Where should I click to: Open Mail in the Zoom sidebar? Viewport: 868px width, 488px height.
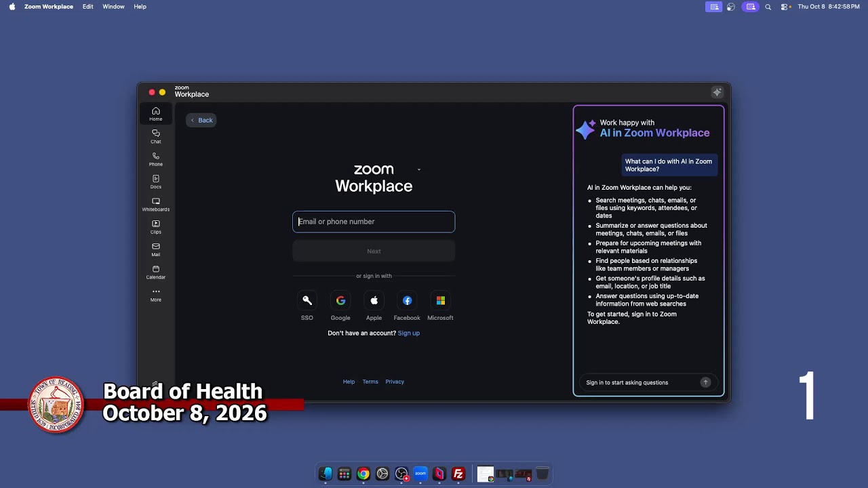pyautogui.click(x=156, y=249)
